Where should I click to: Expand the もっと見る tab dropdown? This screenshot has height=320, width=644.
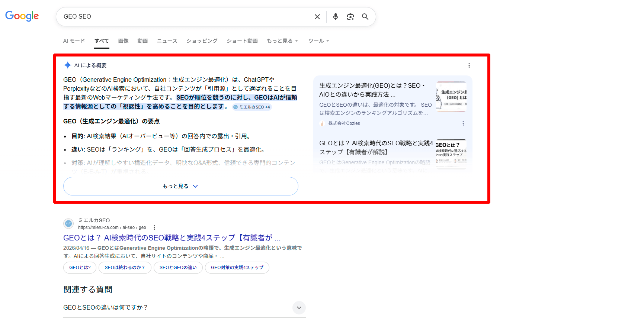click(282, 41)
